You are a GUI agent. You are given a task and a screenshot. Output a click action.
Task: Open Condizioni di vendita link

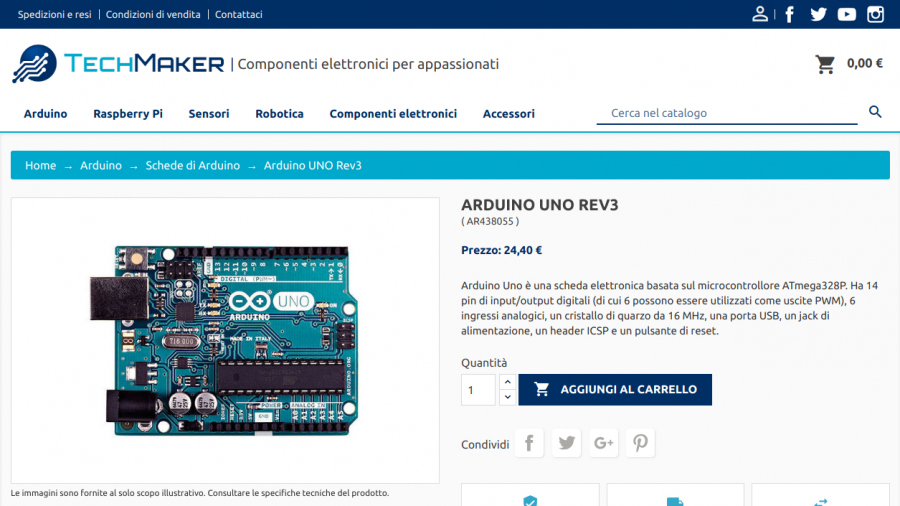[153, 14]
